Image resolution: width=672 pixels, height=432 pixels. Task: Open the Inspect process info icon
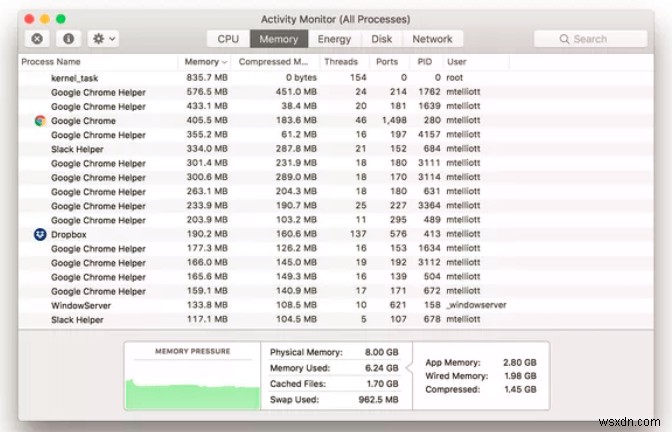tap(69, 39)
